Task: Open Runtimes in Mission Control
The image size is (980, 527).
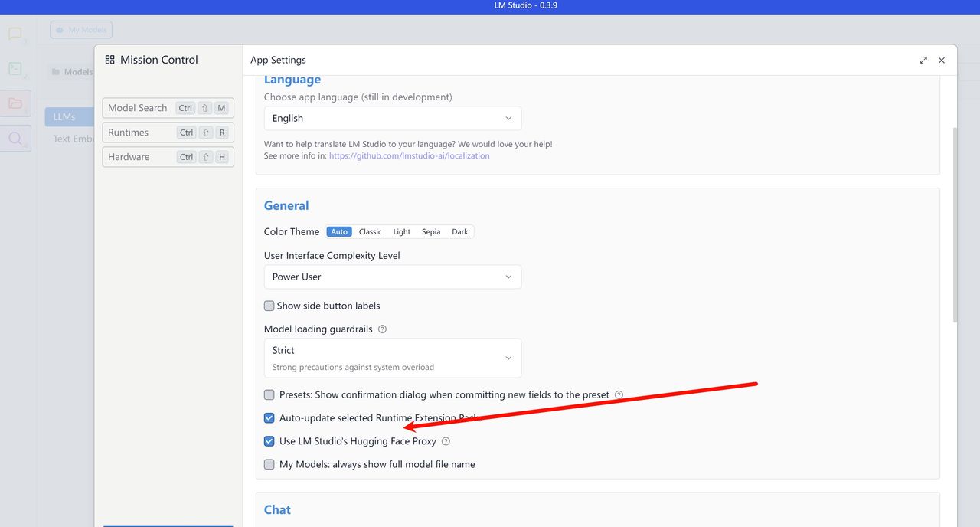Action: tap(168, 133)
